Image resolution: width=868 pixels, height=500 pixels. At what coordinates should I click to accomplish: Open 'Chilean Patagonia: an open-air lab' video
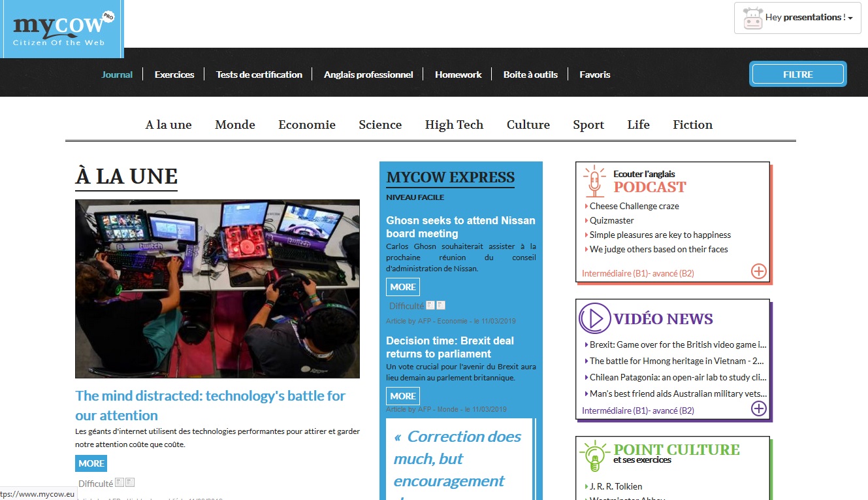[x=678, y=377]
